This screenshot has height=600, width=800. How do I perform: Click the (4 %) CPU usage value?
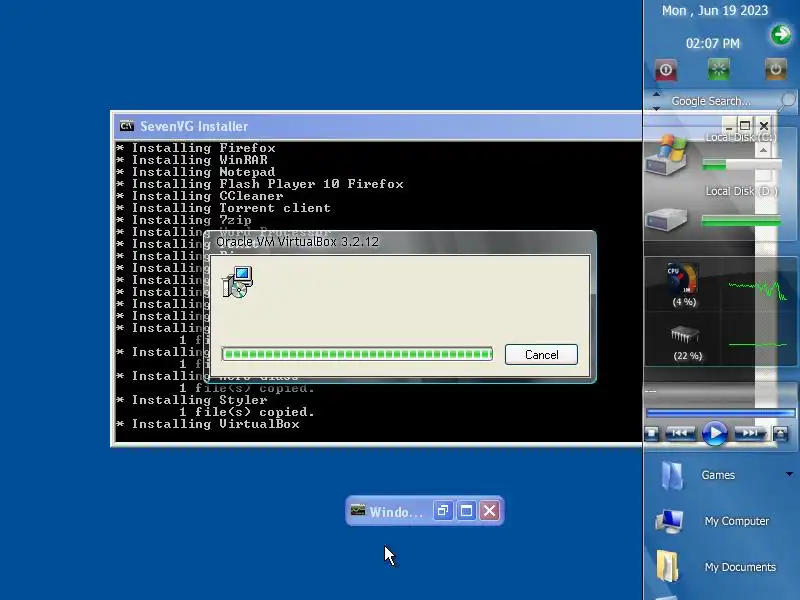click(x=684, y=302)
